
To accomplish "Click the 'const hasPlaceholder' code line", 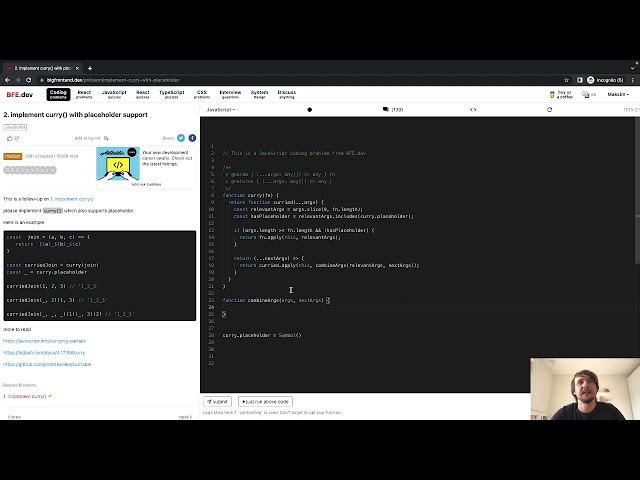I will tap(323, 216).
